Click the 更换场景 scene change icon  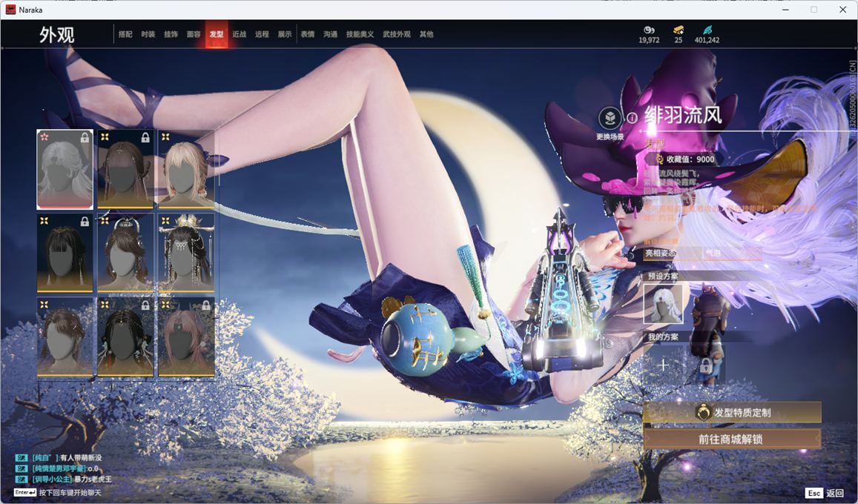pos(610,119)
